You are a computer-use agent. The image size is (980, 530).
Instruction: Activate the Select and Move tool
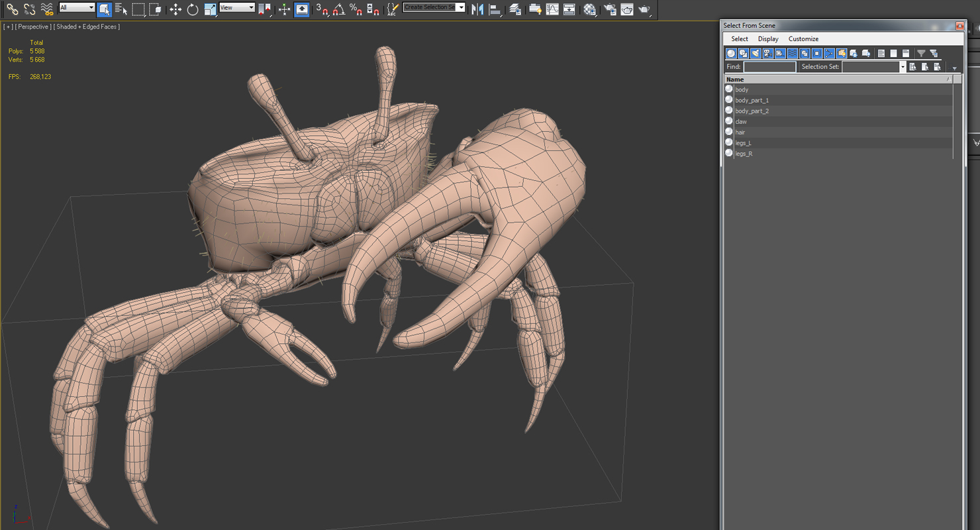coord(175,9)
